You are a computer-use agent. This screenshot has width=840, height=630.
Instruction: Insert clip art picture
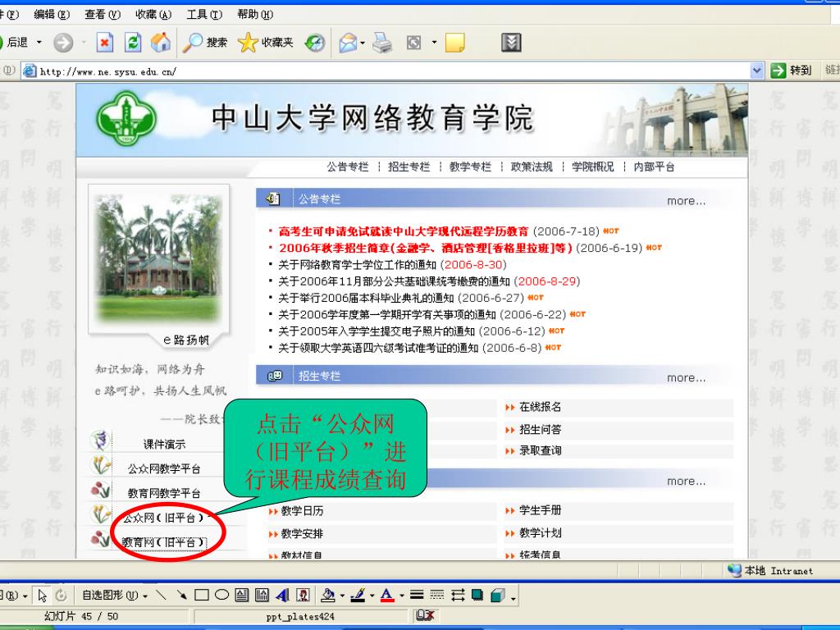303,595
